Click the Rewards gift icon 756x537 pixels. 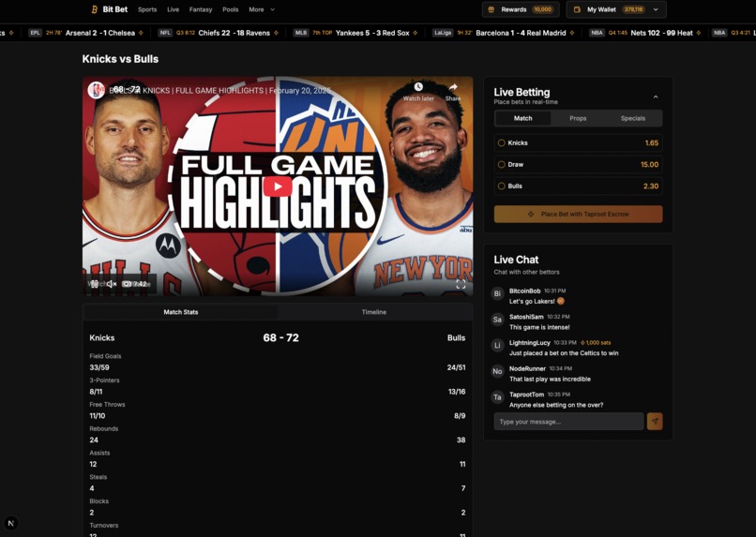point(491,9)
